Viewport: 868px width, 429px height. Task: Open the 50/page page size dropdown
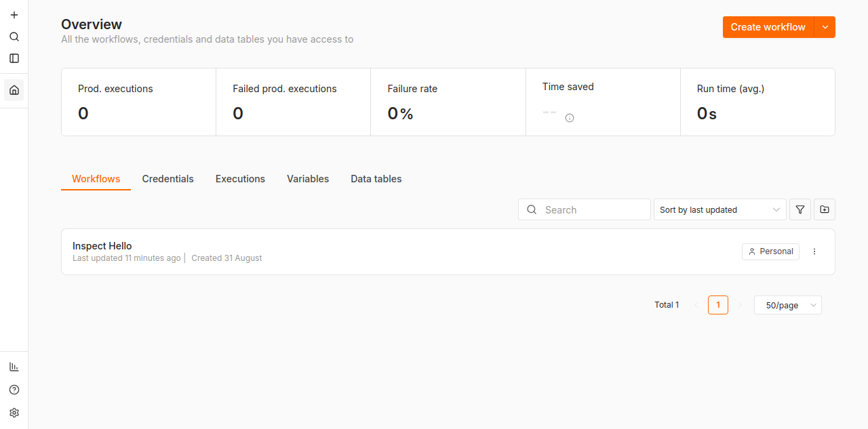tap(788, 305)
